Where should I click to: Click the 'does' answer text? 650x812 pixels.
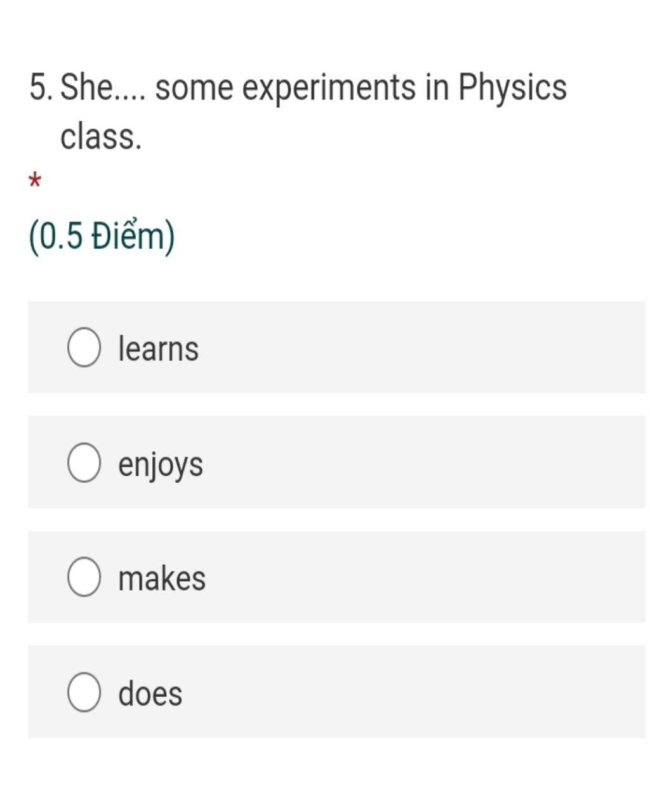(x=150, y=693)
